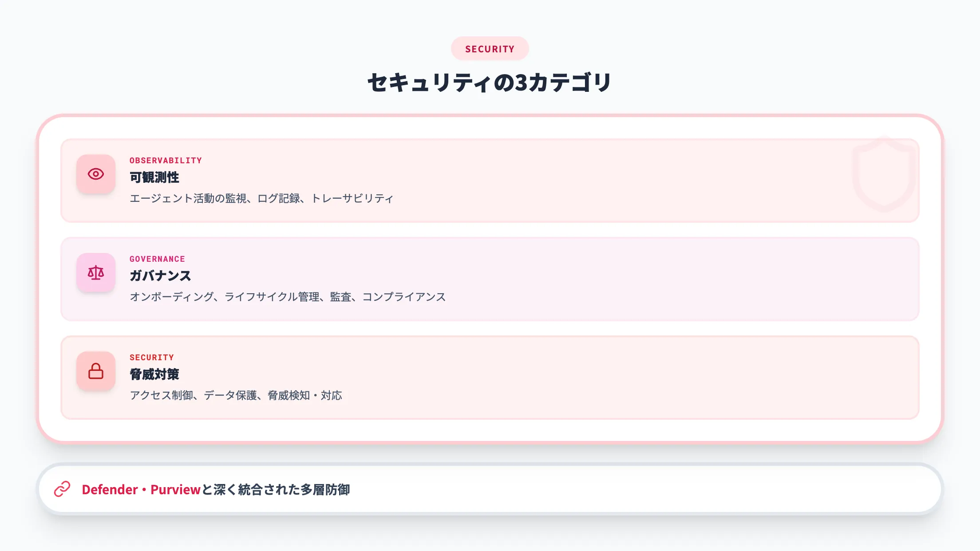Click the small SECURITY label above 脅威対策
This screenshot has height=551, width=980.
152,358
